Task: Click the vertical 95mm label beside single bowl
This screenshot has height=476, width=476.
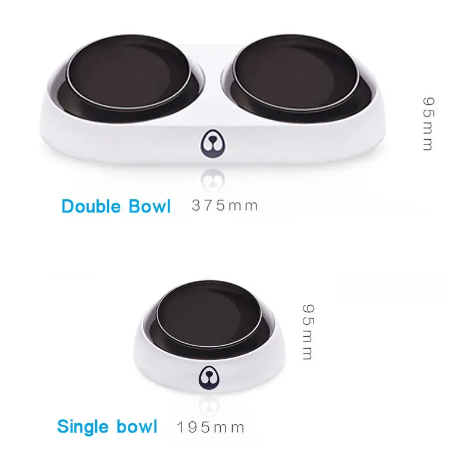Action: coord(308,332)
